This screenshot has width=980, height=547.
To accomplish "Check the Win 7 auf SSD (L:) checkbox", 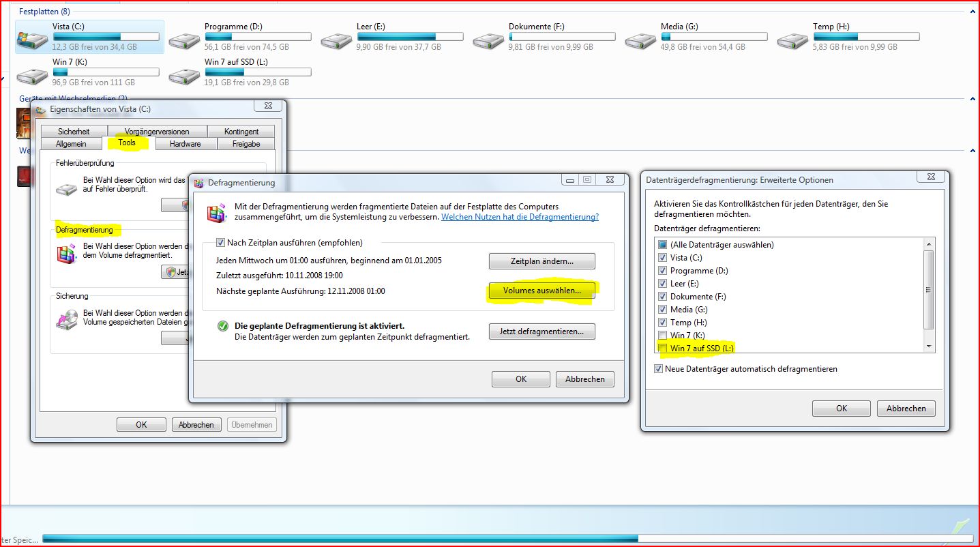I will click(662, 348).
